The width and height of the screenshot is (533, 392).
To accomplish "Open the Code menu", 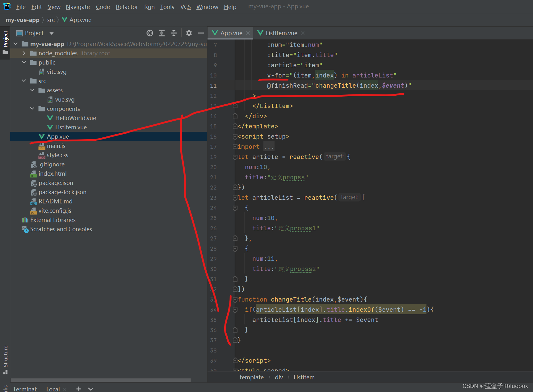I will click(103, 7).
